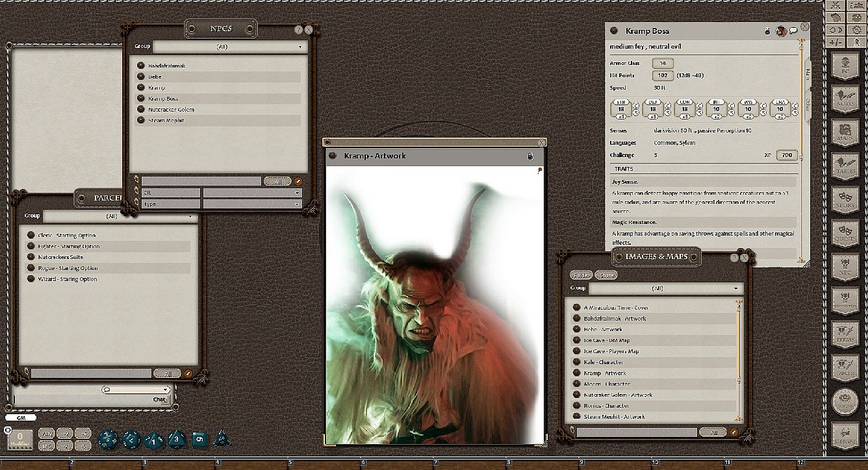Click the Store button in Images & Maps
Image resolution: width=868 pixels, height=470 pixels.
point(606,275)
